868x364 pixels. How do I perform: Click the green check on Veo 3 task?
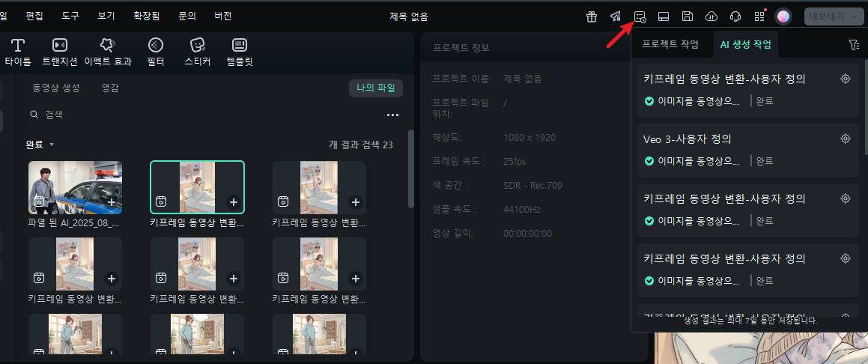click(x=649, y=161)
